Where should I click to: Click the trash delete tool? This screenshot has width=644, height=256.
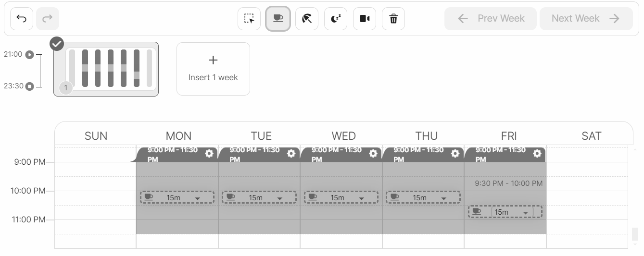(x=393, y=19)
